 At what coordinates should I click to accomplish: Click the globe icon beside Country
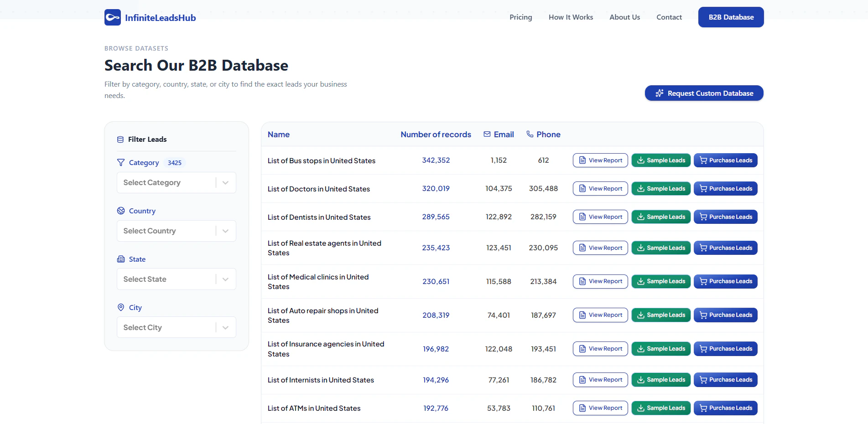(121, 211)
